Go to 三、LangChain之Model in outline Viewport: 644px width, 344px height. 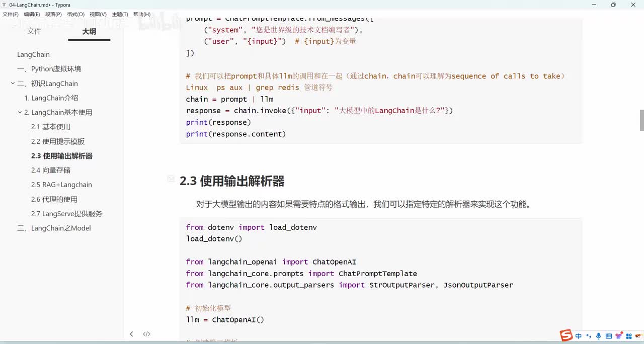point(54,228)
